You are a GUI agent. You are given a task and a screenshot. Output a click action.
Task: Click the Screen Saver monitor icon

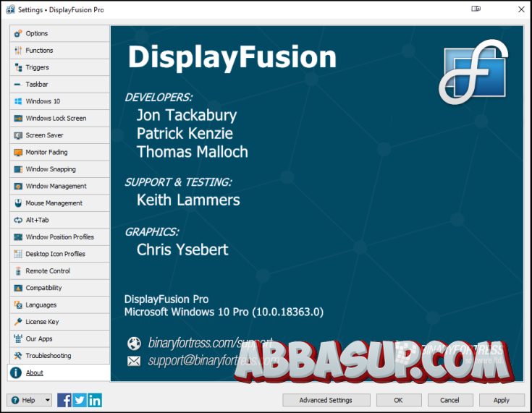tap(18, 135)
